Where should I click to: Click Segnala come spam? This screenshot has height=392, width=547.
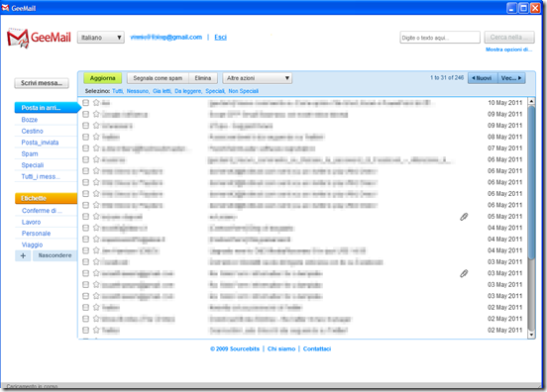[x=158, y=78]
